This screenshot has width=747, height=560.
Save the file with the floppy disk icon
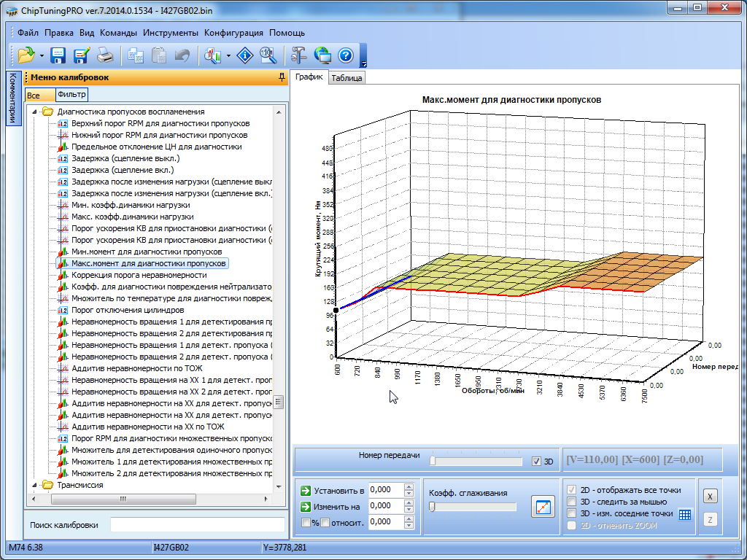tap(58, 55)
